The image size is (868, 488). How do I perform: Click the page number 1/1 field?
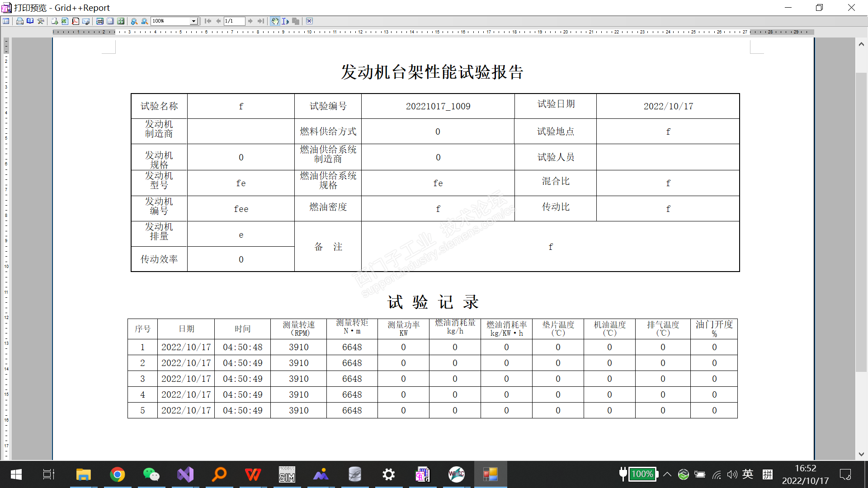coord(234,21)
